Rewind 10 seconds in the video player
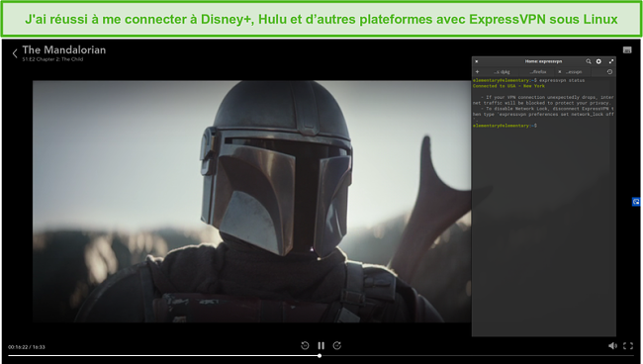The image size is (643, 364). (x=305, y=345)
